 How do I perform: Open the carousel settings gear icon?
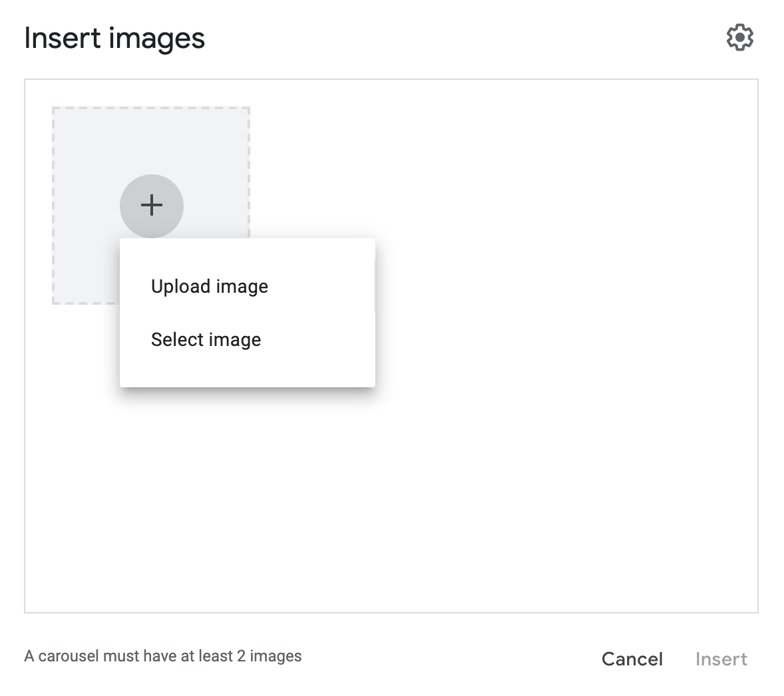[739, 37]
